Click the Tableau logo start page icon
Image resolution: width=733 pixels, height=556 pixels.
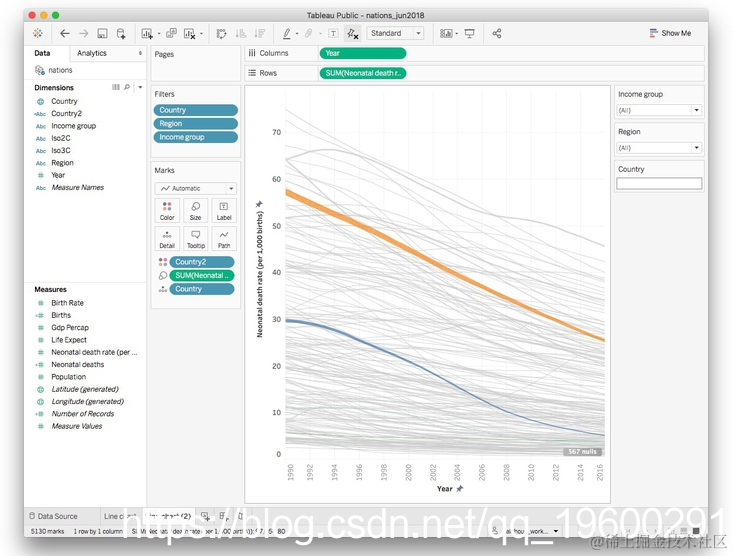pyautogui.click(x=38, y=33)
